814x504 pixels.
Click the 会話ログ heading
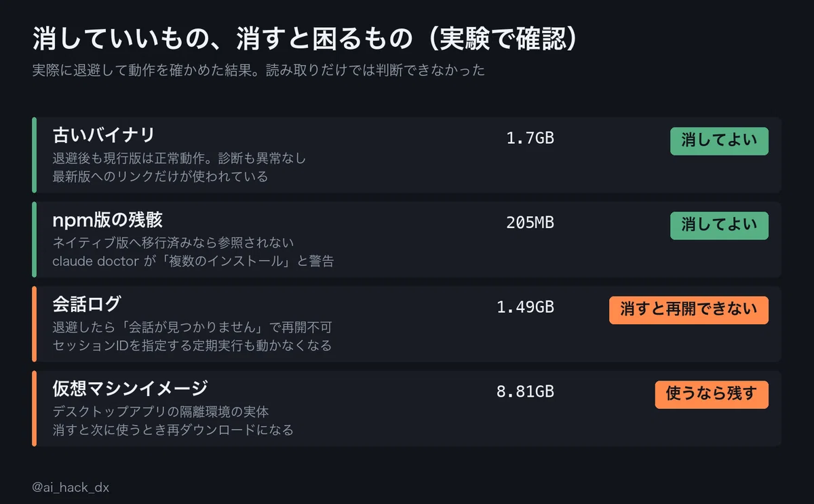[87, 304]
